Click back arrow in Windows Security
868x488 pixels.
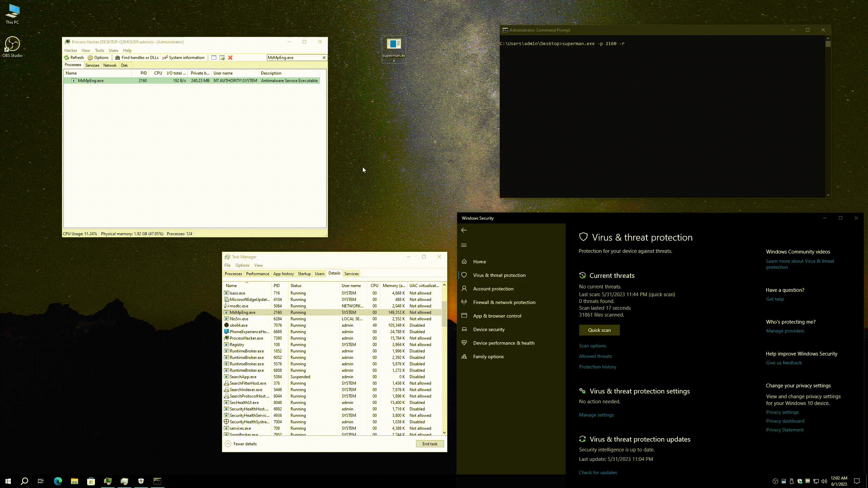(464, 230)
